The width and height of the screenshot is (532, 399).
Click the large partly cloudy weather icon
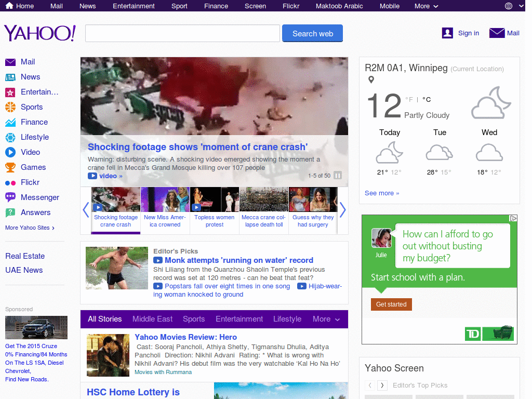(491, 103)
